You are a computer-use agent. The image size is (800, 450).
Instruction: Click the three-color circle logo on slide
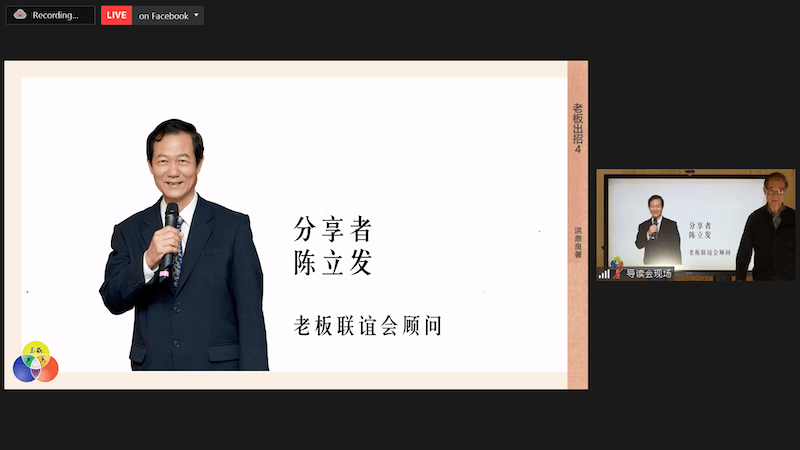[35, 362]
